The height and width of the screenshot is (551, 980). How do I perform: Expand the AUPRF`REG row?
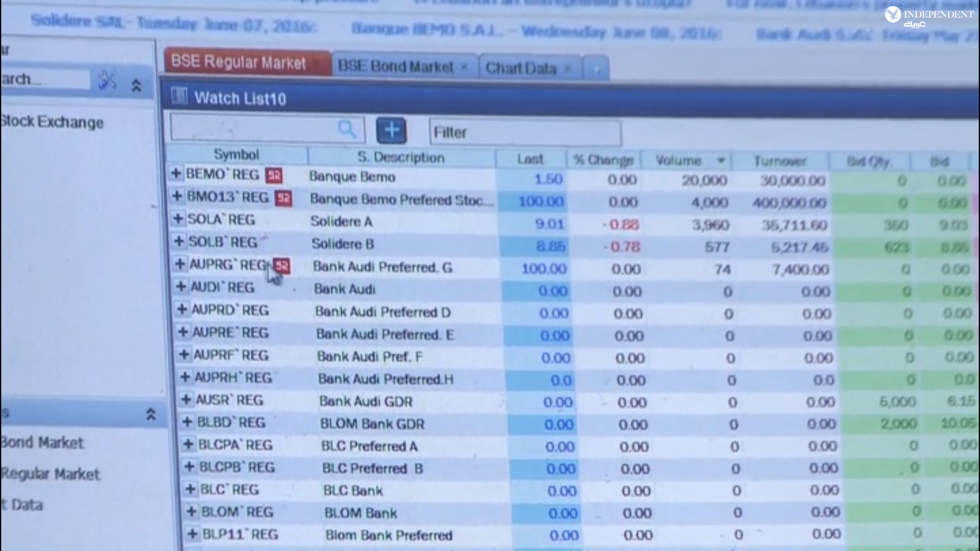click(184, 354)
